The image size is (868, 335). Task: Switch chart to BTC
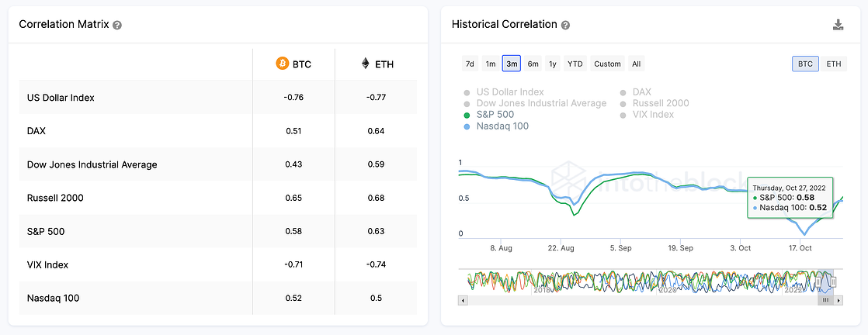[805, 64]
